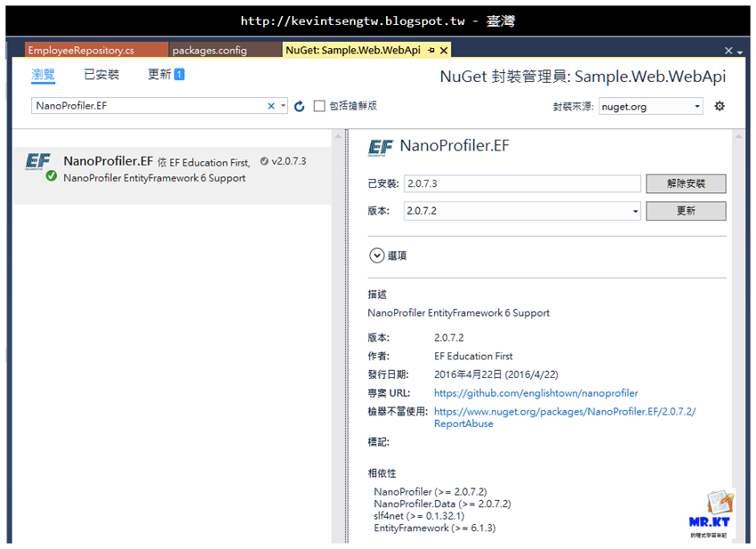Switch to the 瀏覽 browse tab

click(x=43, y=74)
